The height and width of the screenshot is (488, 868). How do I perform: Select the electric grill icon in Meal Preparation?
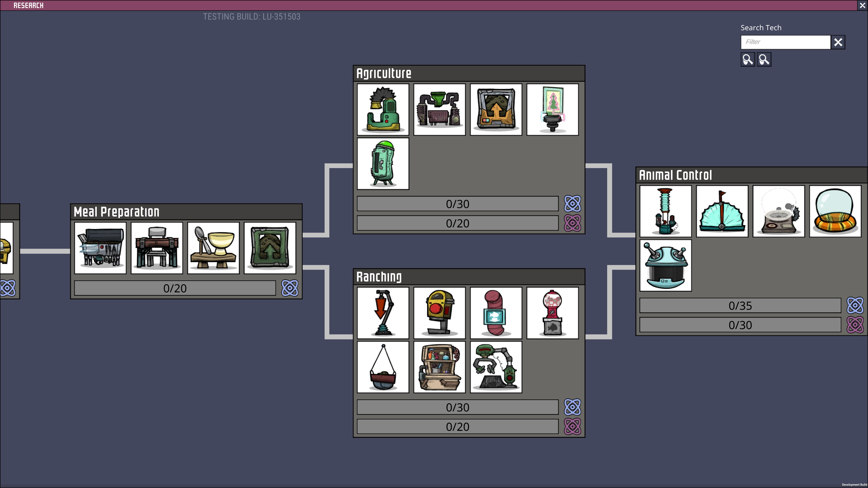coord(100,248)
